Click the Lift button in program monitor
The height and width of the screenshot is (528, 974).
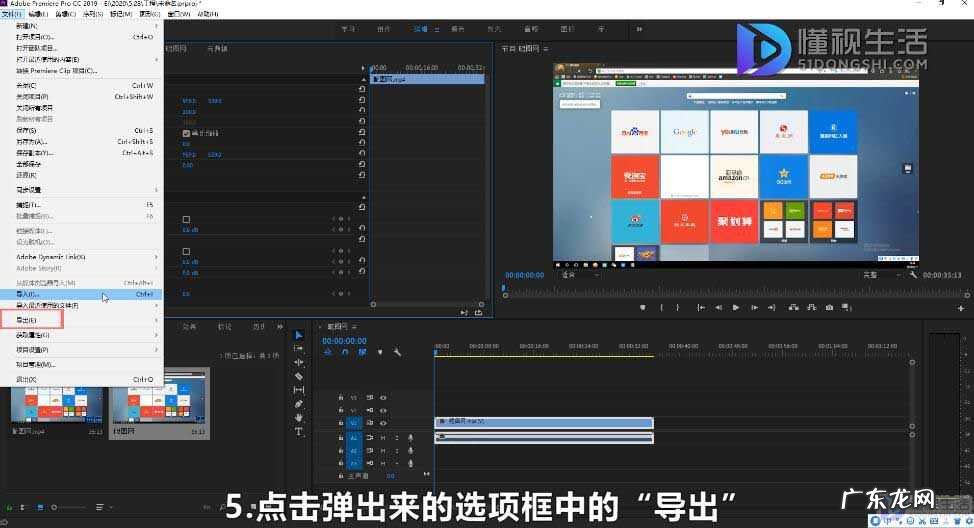(793, 307)
